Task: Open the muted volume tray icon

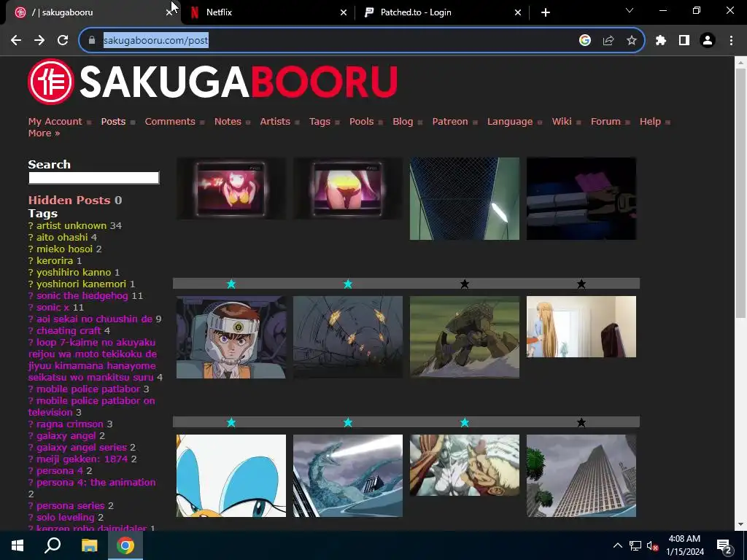Action: coord(653,546)
